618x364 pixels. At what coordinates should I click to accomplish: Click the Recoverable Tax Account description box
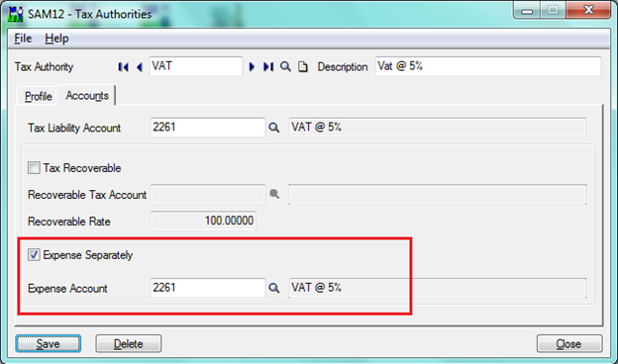pos(438,194)
